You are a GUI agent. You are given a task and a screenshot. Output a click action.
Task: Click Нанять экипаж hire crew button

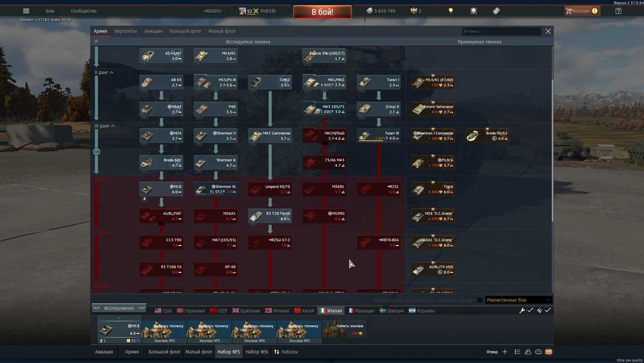point(344,329)
